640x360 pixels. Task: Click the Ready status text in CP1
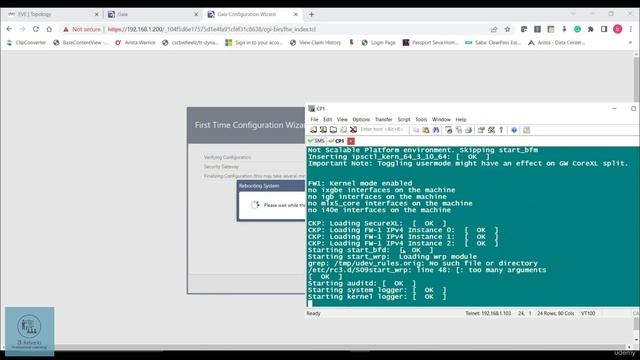tap(313, 313)
